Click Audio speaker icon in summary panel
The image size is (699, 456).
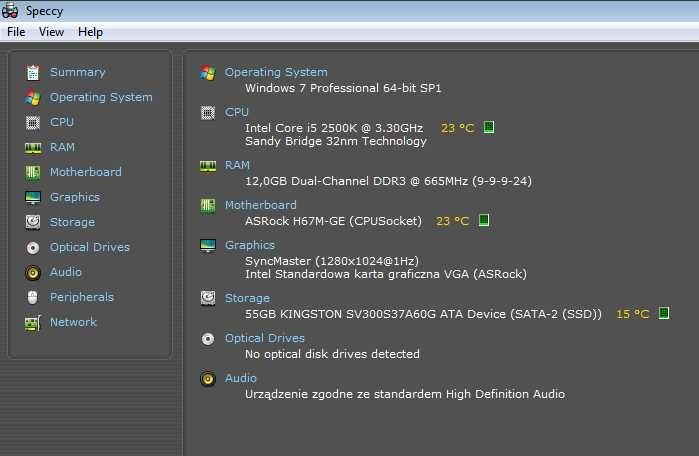pos(208,379)
